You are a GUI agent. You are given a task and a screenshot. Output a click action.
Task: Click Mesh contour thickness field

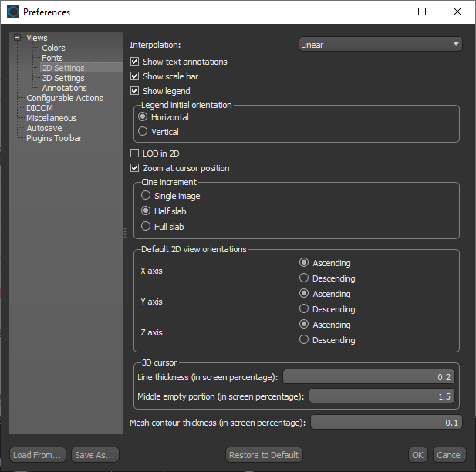click(x=386, y=422)
